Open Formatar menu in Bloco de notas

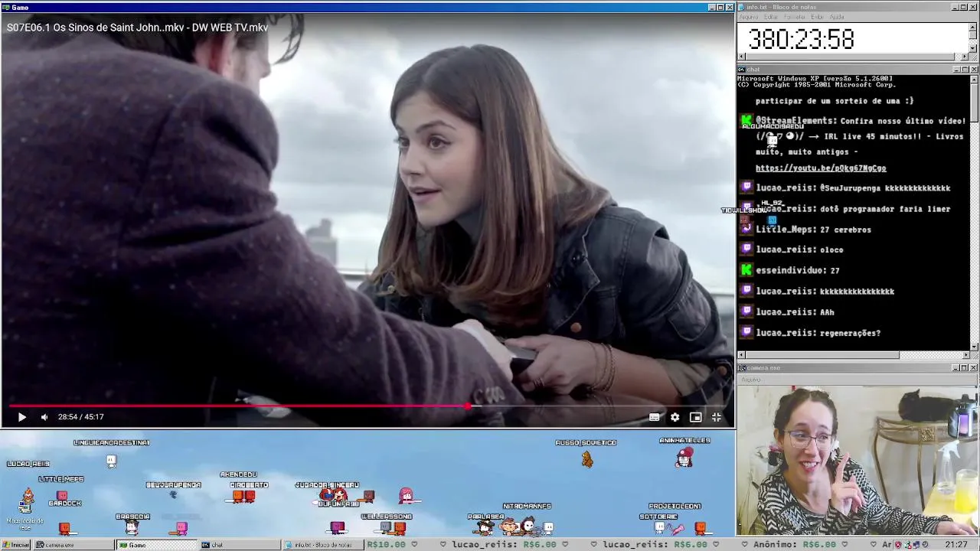pos(795,17)
